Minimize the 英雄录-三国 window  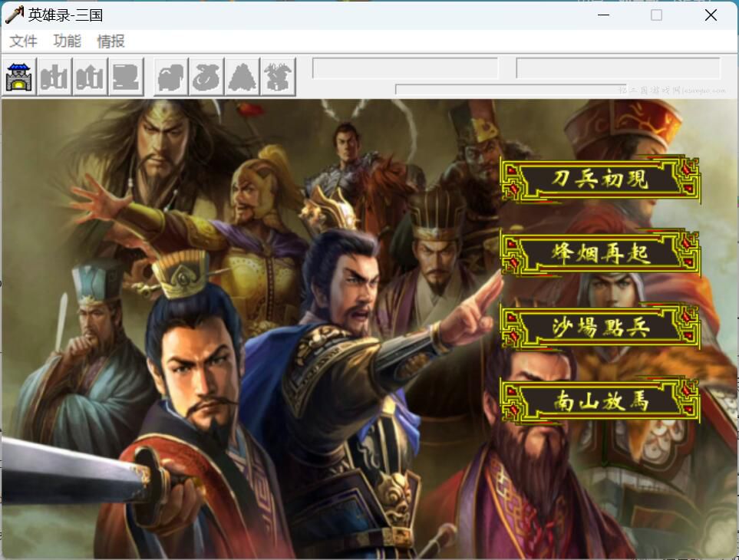point(604,15)
